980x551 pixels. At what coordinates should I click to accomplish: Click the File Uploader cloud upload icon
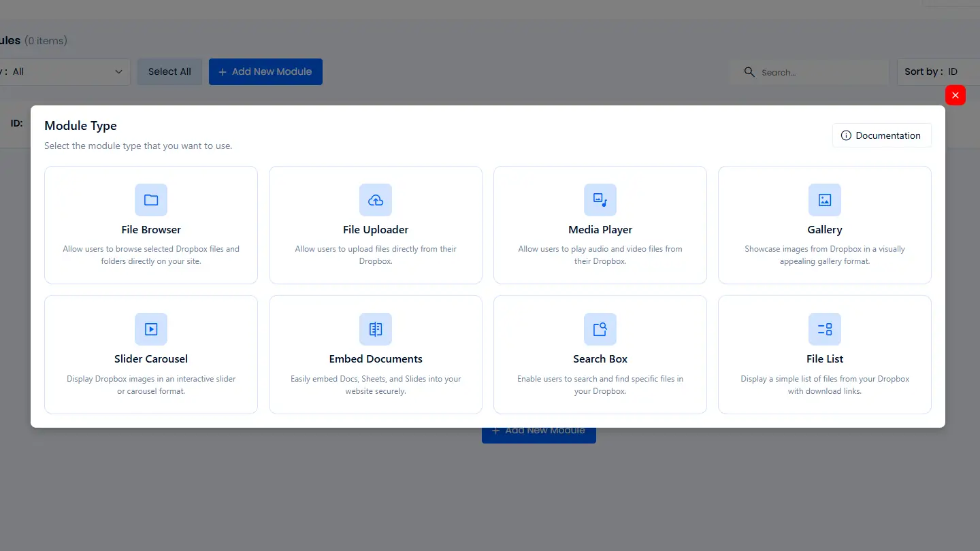click(375, 199)
